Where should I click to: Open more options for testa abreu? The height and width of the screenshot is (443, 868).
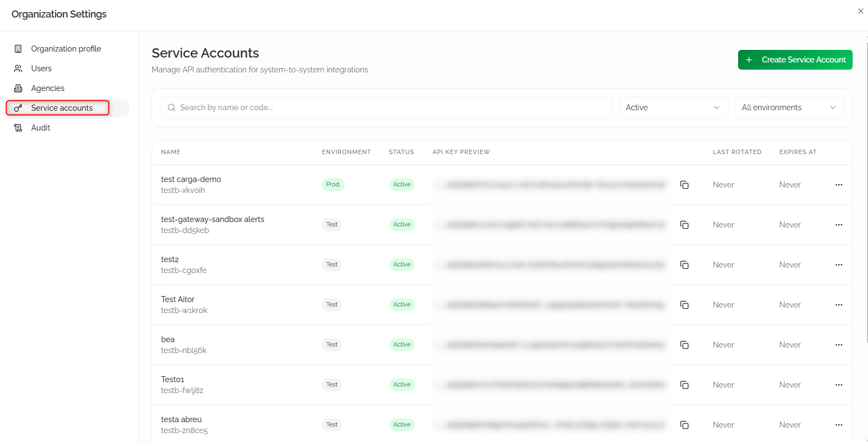click(x=839, y=425)
